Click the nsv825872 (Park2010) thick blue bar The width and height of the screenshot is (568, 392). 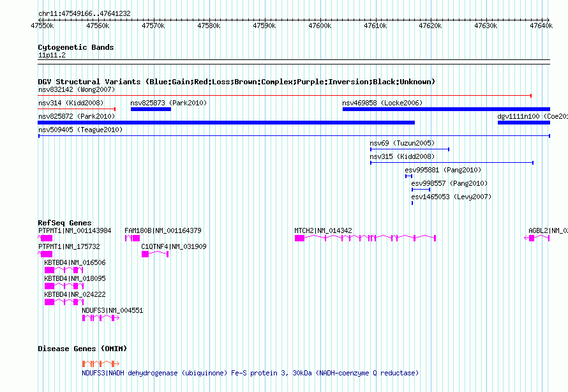tap(226, 123)
